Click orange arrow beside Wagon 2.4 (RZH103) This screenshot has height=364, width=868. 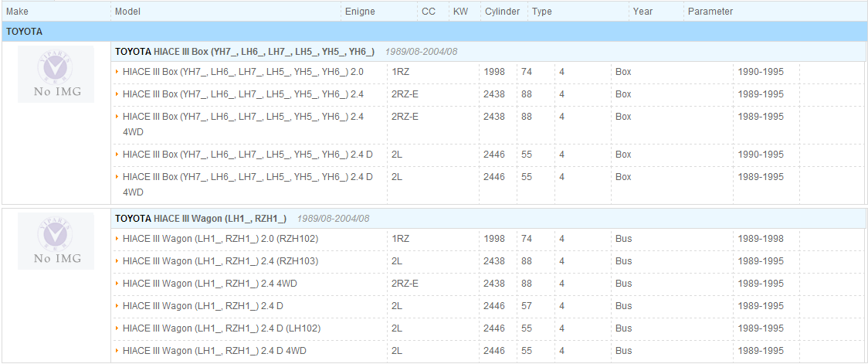[x=117, y=260]
